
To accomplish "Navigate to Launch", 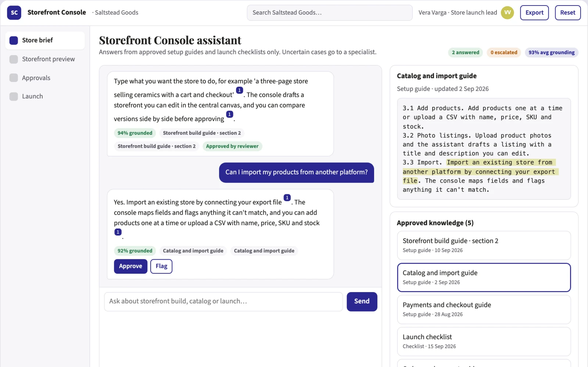I will [x=45, y=97].
